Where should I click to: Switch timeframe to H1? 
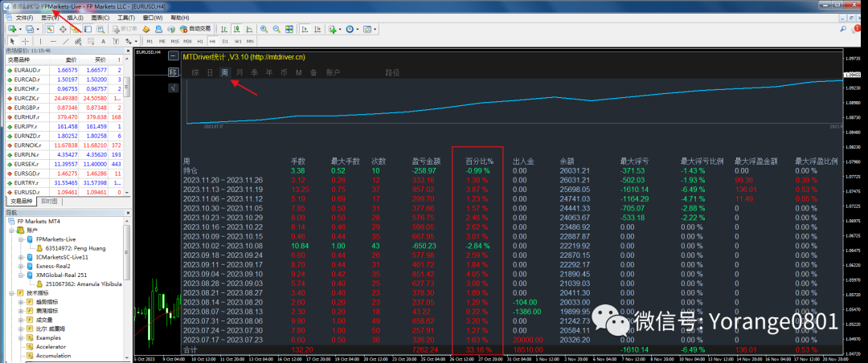coord(200,41)
